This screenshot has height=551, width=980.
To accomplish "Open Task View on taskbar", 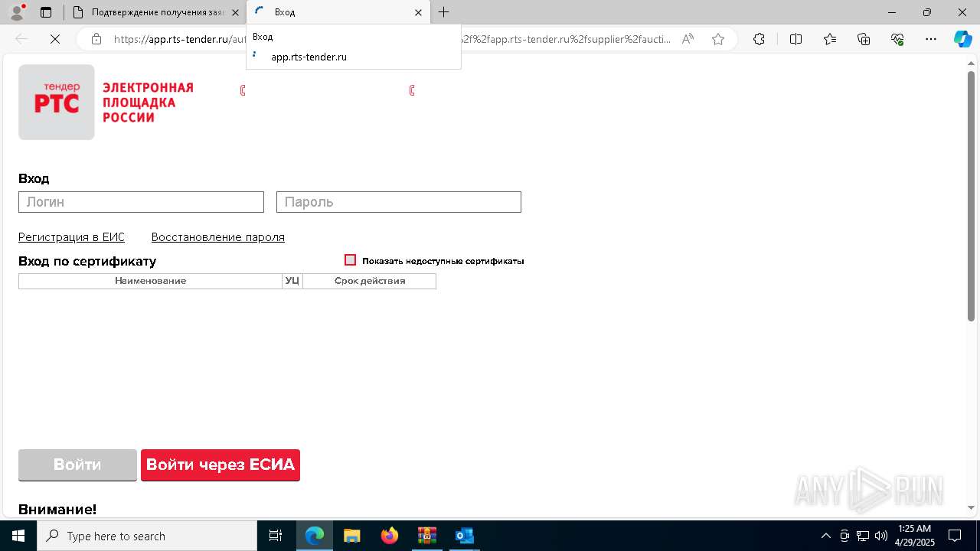I will click(x=276, y=536).
